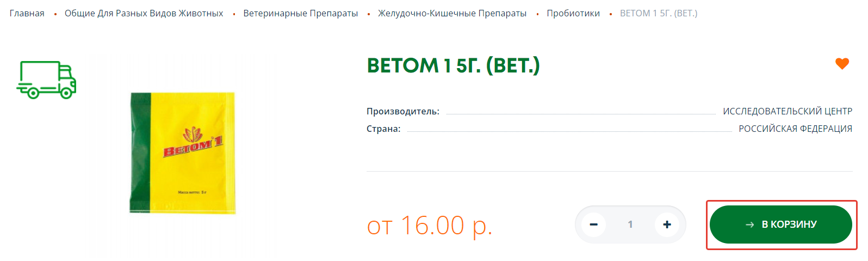Click manufacturer value ИССЛЕДОВАТЕЛЬСКИЙ ЦЕНТР
The image size is (868, 261).
click(x=787, y=111)
